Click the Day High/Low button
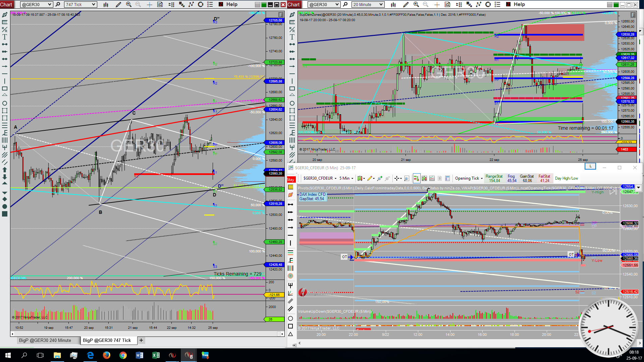 (x=567, y=178)
